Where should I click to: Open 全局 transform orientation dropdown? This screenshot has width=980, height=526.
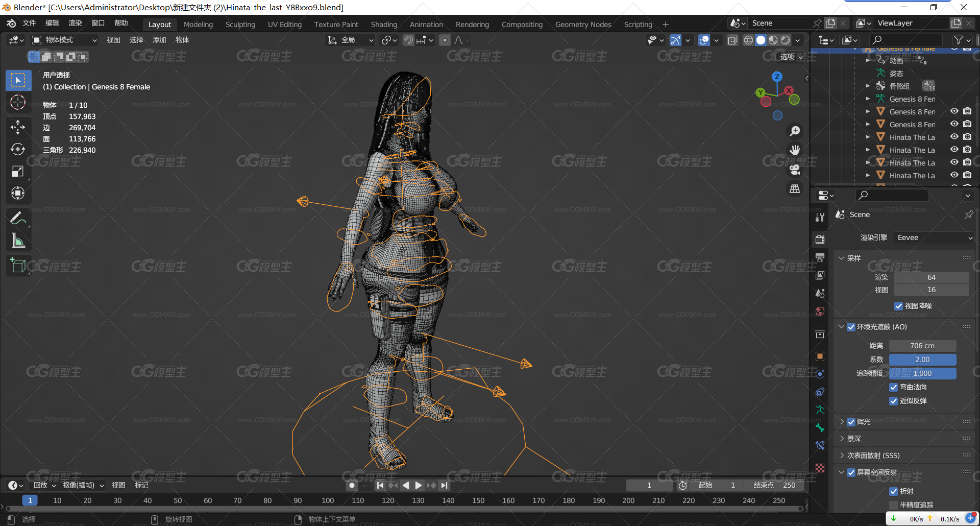(351, 40)
